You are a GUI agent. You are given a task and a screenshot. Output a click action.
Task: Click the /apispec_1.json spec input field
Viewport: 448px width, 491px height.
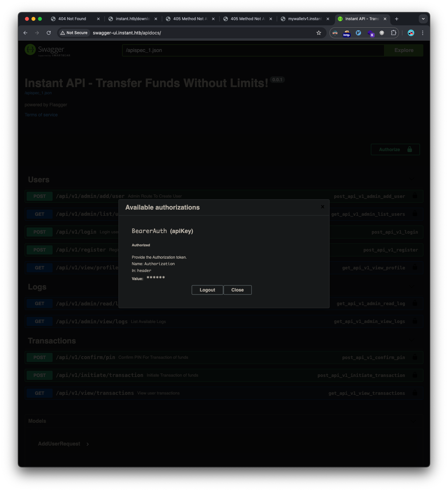[253, 50]
